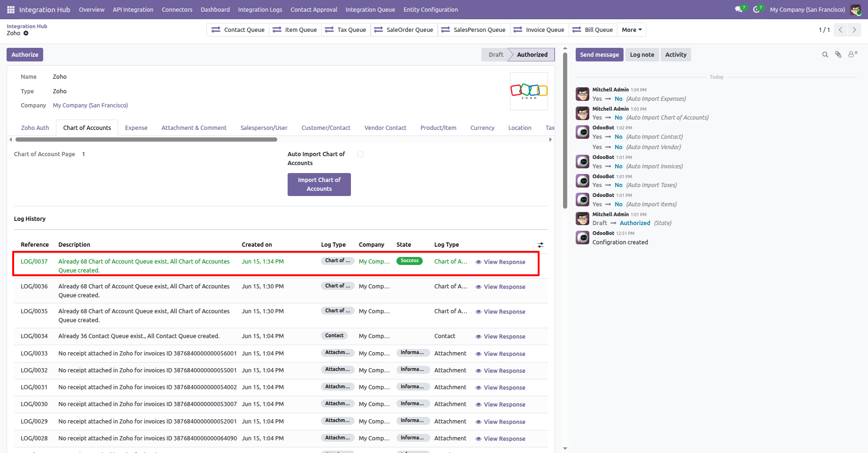Switch to the Vendor Contact tab
The image size is (868, 453).
click(385, 128)
